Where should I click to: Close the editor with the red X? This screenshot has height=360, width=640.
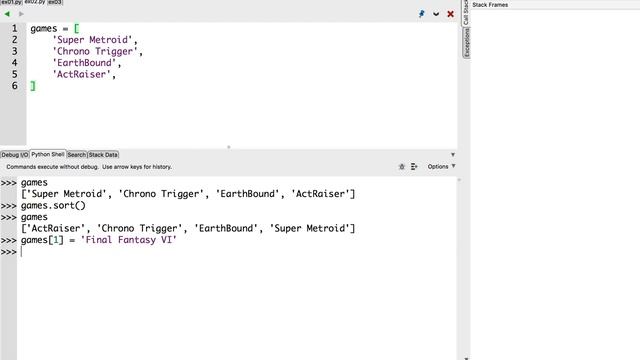click(x=451, y=14)
